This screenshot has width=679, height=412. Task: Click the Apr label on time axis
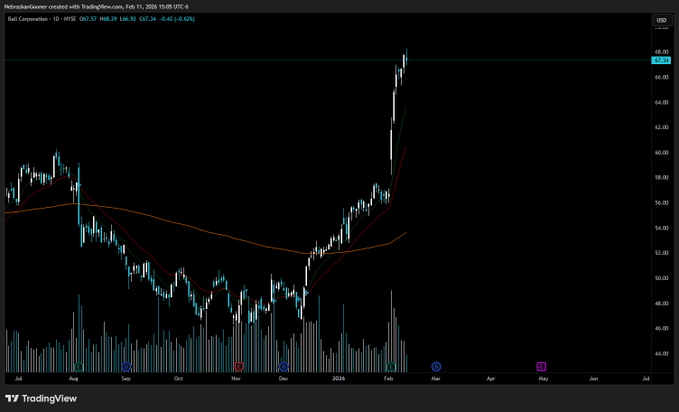point(490,380)
